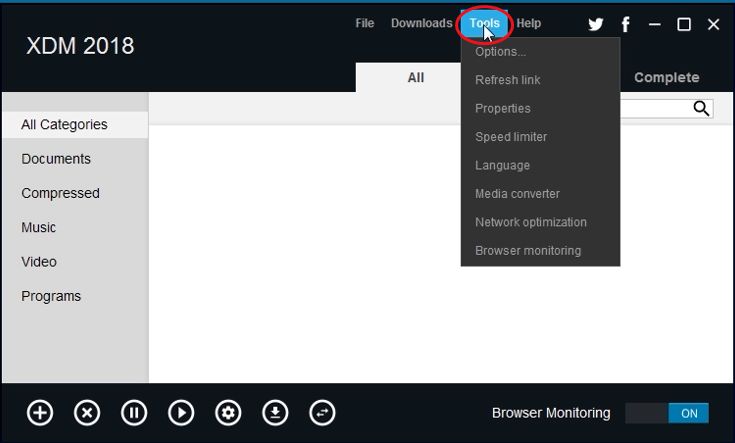The height and width of the screenshot is (443, 735).
Task: Open the Downloads menu
Action: pyautogui.click(x=421, y=23)
